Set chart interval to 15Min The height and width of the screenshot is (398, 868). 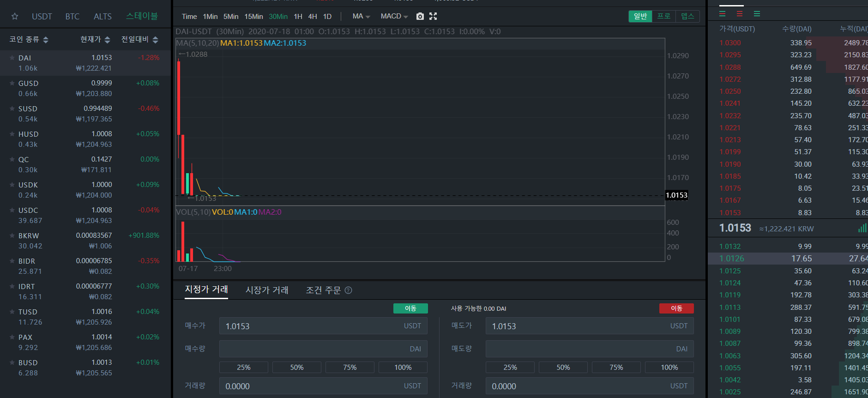click(253, 17)
